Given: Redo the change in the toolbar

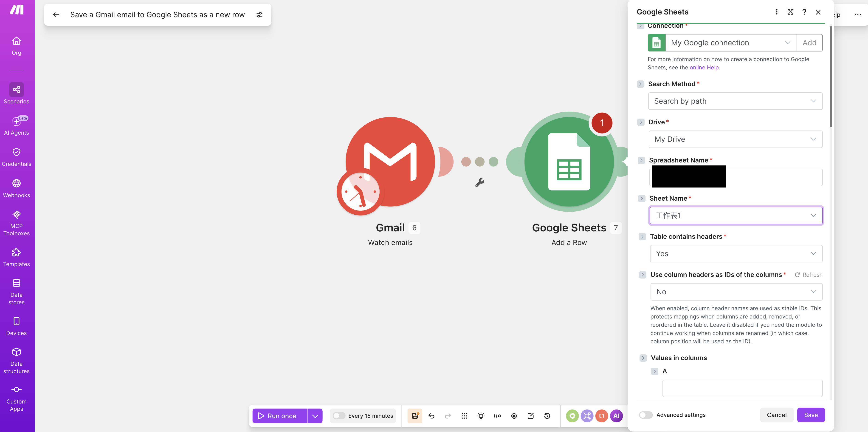Looking at the screenshot, I should point(448,416).
